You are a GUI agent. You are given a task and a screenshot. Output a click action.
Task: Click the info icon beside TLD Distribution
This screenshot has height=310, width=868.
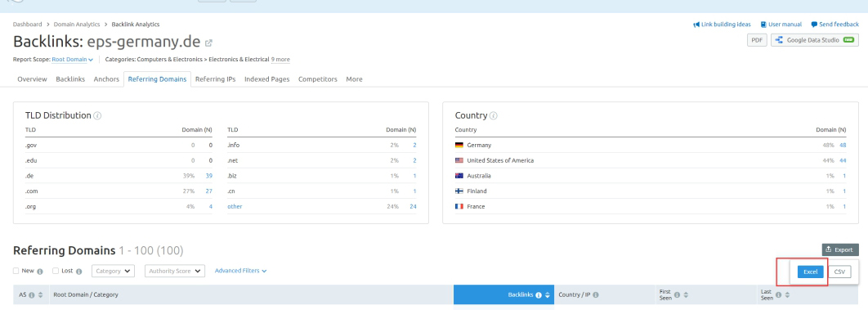97,115
